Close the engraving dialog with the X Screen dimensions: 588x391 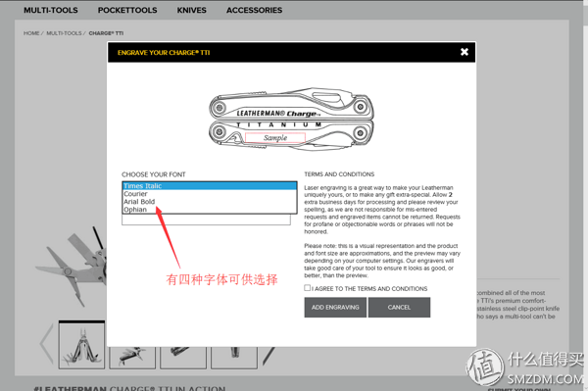[465, 52]
